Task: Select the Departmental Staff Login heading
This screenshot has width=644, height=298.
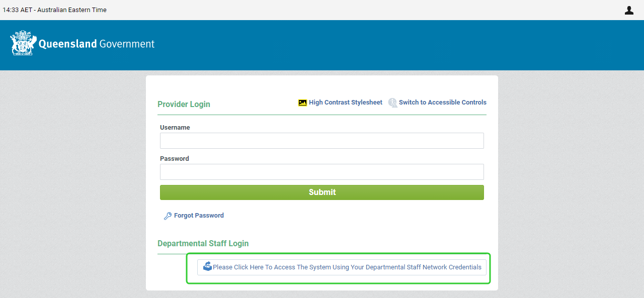Action: [x=203, y=244]
